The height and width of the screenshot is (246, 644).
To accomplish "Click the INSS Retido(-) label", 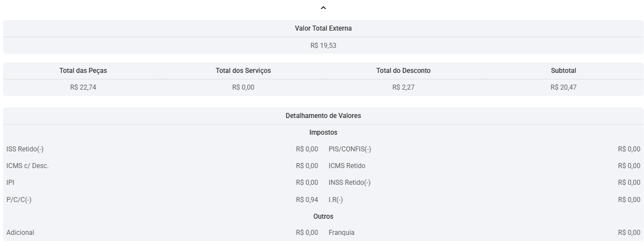I will point(349,183).
